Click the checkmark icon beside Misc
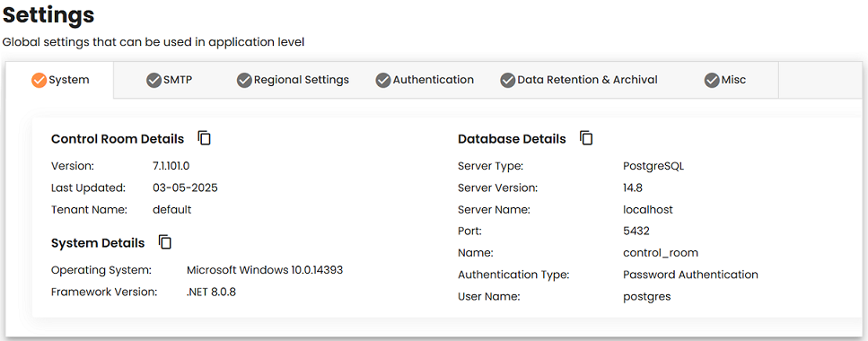868x341 pixels. [x=711, y=80]
